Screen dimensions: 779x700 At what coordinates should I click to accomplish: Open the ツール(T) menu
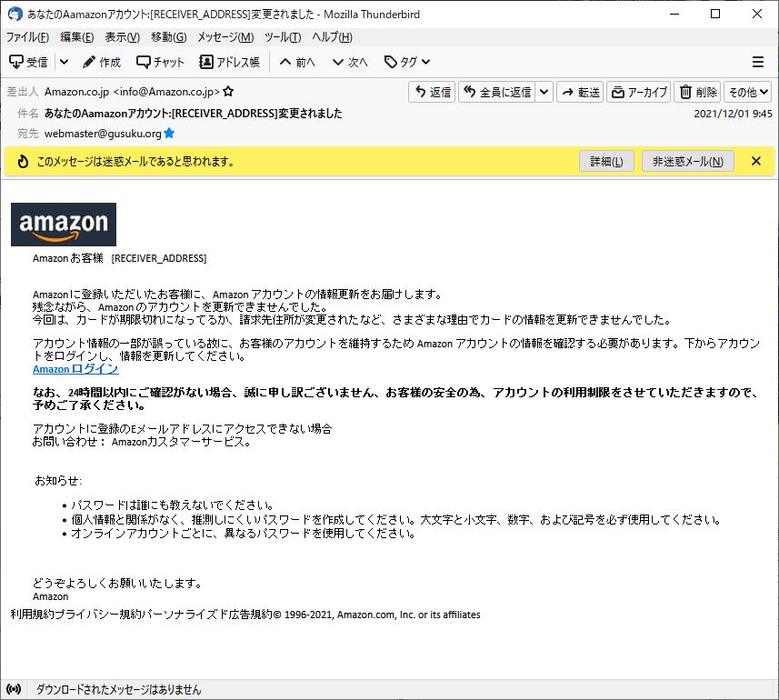click(x=283, y=37)
